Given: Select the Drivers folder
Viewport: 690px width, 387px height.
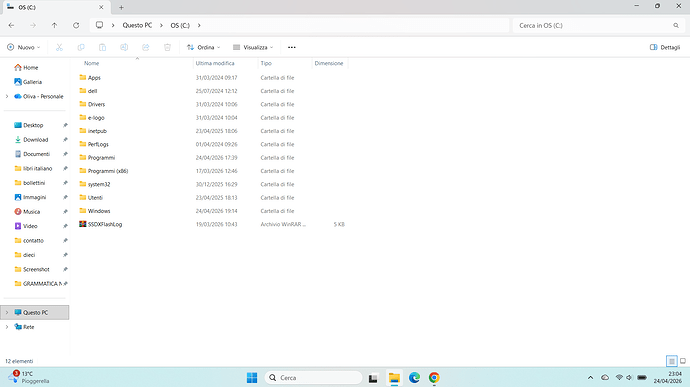Looking at the screenshot, I should (x=92, y=104).
